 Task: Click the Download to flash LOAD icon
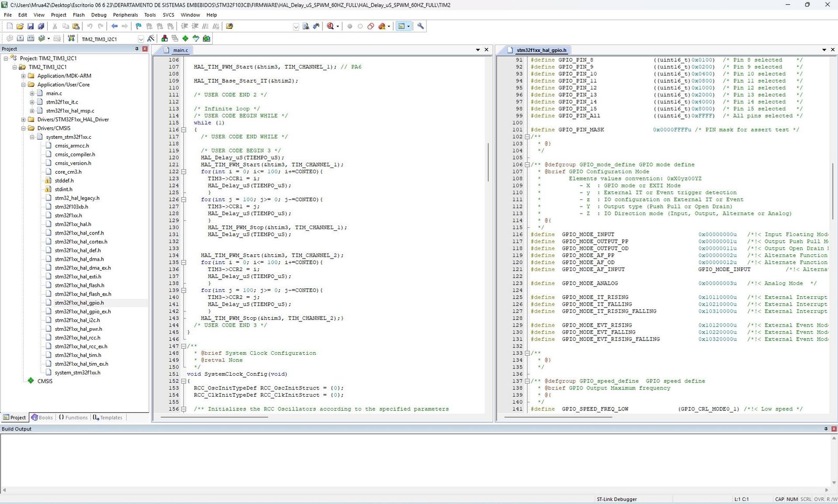pos(71,38)
